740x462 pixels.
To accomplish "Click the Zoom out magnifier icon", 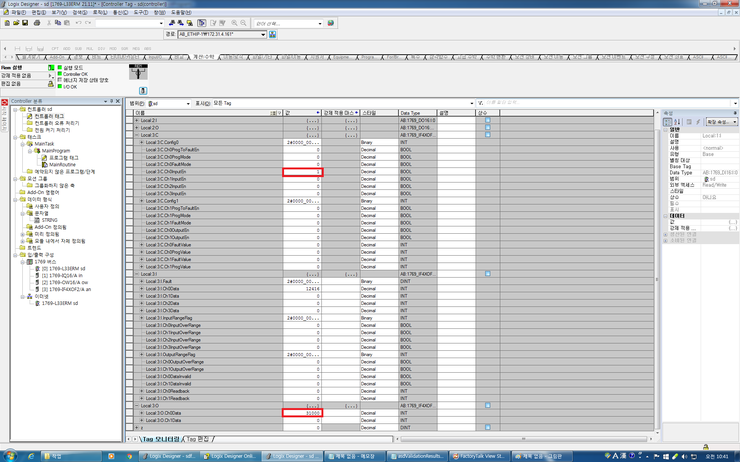I will click(244, 23).
